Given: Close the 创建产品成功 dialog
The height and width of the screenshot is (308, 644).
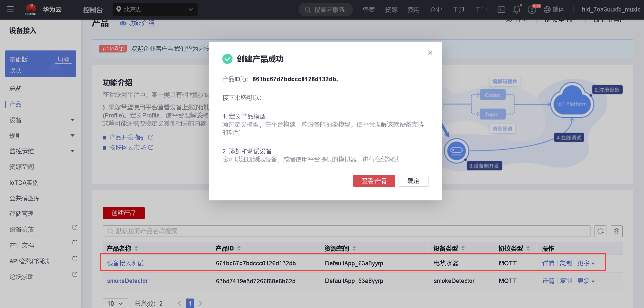Looking at the screenshot, I should coord(430,52).
